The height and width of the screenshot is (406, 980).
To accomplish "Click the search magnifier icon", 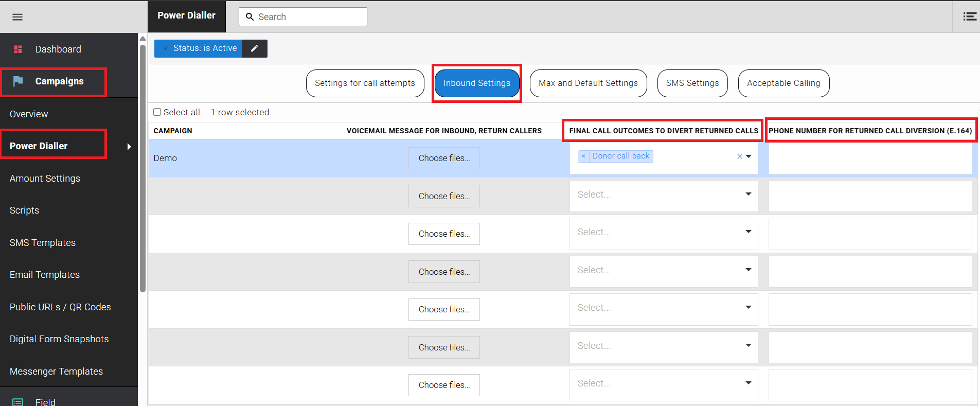I will [250, 17].
